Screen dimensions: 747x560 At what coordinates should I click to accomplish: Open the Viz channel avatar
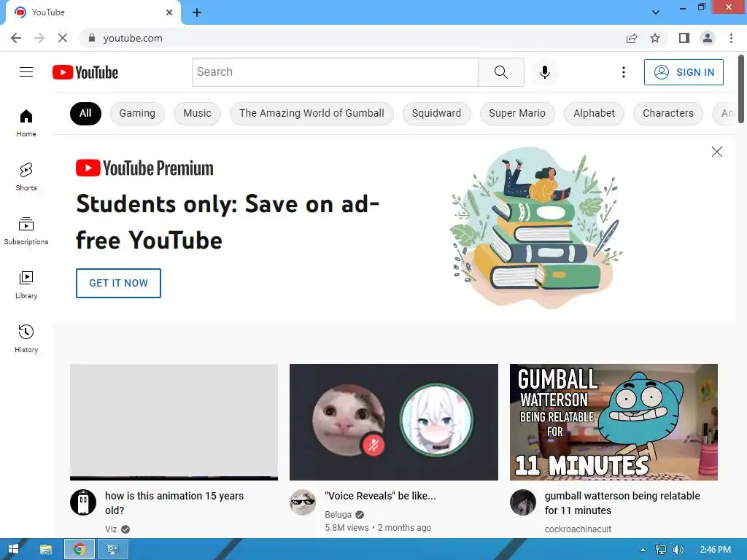(83, 502)
